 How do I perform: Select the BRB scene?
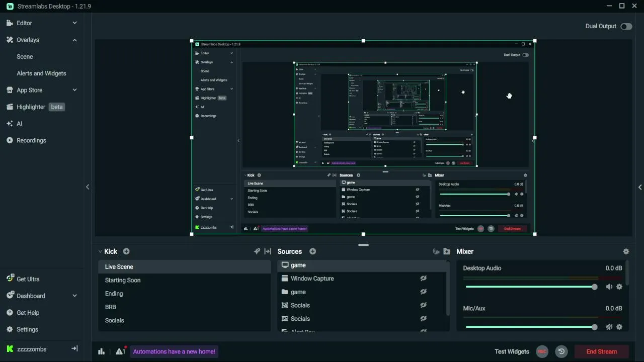tap(184, 307)
